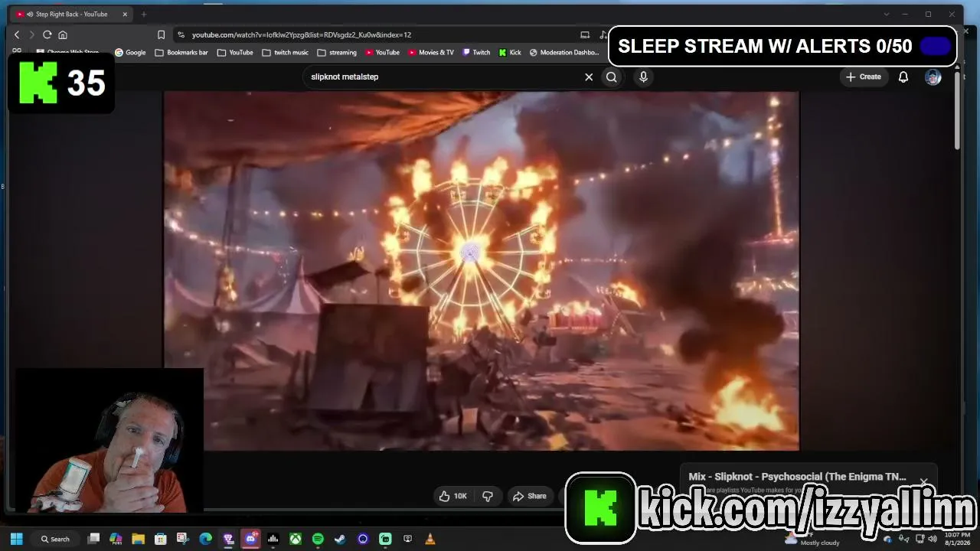Open a new browser tab
Image resolution: width=980 pixels, height=551 pixels.
143,14
